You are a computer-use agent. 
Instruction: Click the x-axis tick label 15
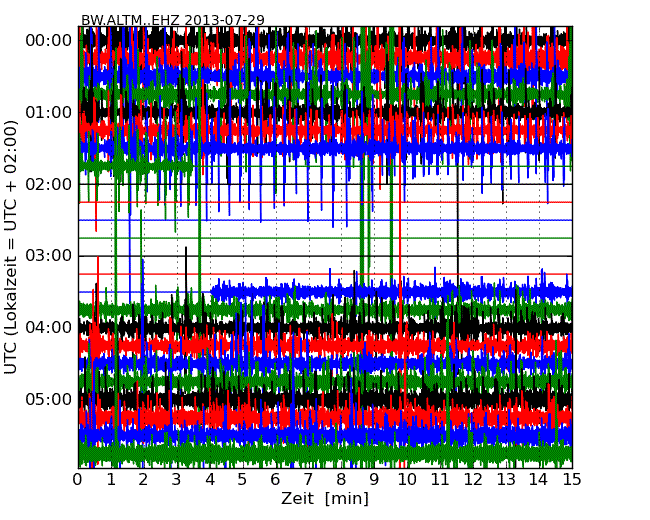(572, 479)
